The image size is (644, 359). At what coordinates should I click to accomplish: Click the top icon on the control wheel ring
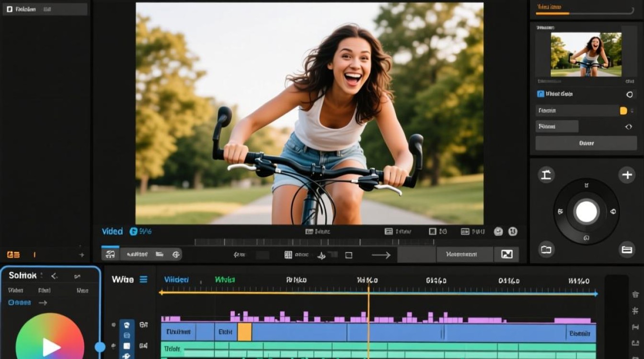(x=586, y=185)
